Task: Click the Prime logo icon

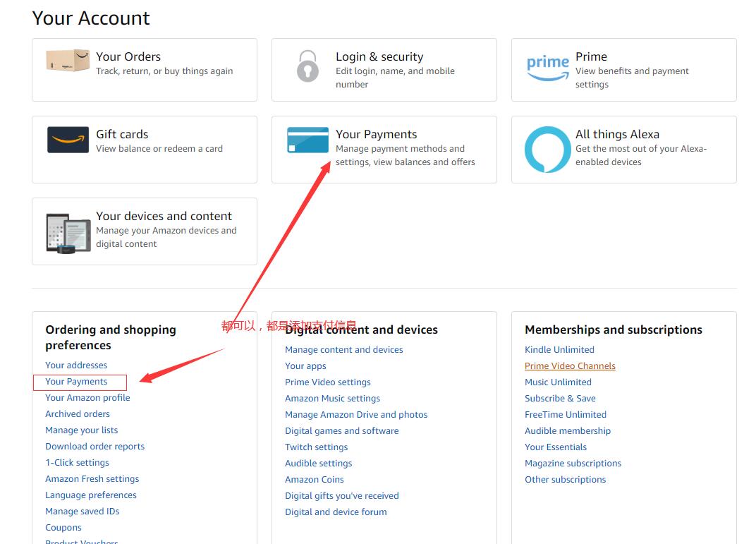Action: [548, 67]
